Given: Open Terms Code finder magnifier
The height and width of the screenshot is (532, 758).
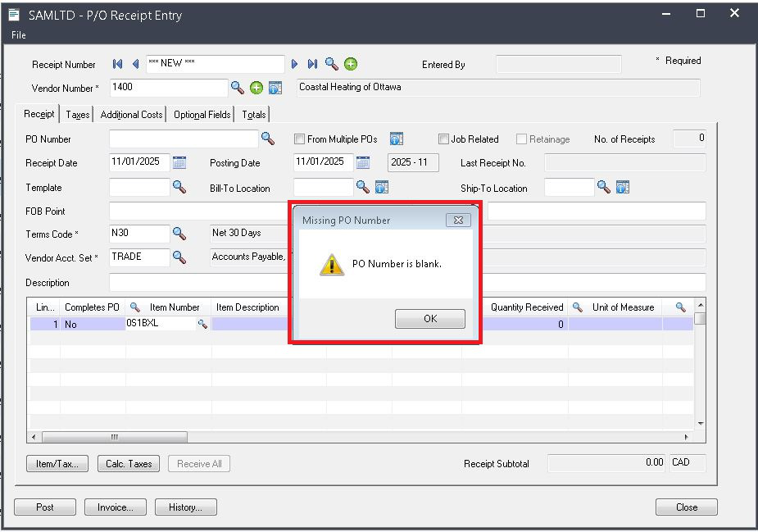Looking at the screenshot, I should [179, 234].
